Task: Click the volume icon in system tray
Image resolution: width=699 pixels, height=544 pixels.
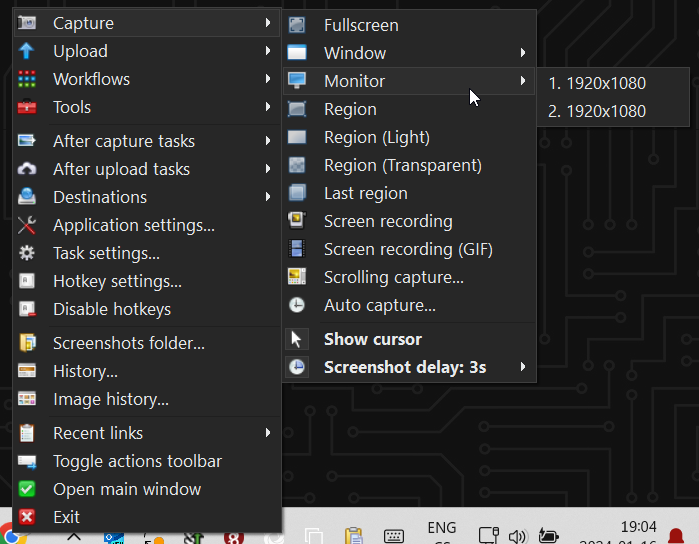Action: (517, 536)
